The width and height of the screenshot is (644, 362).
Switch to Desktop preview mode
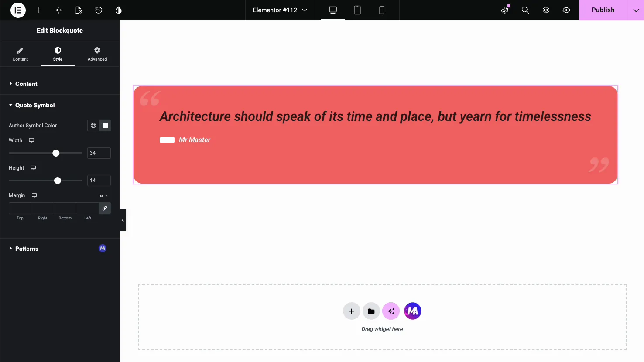(x=333, y=10)
